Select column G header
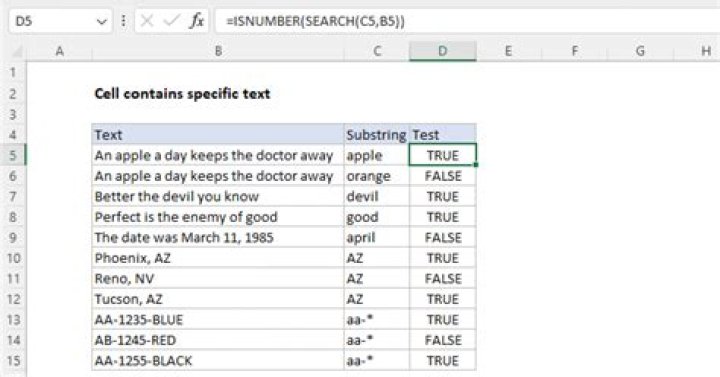 coord(640,51)
